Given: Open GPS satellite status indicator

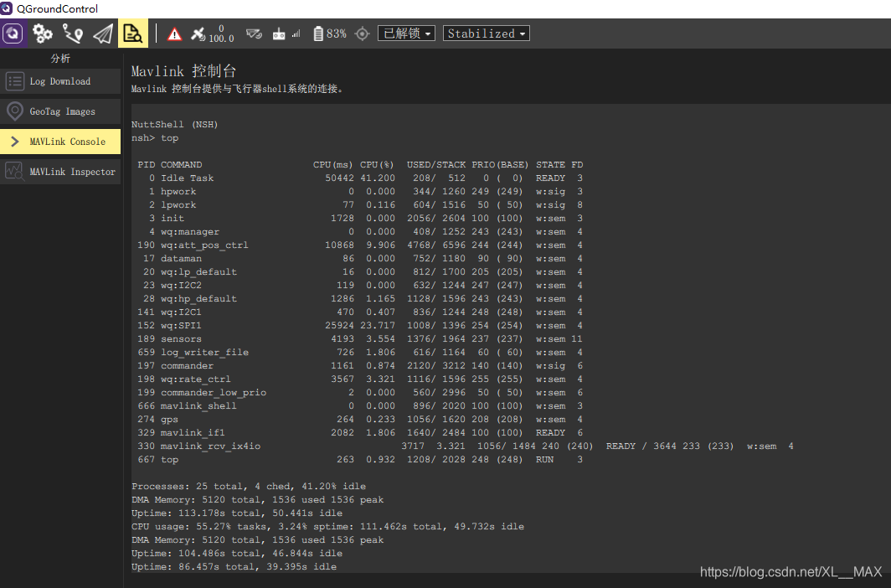Looking at the screenshot, I should (x=212, y=34).
